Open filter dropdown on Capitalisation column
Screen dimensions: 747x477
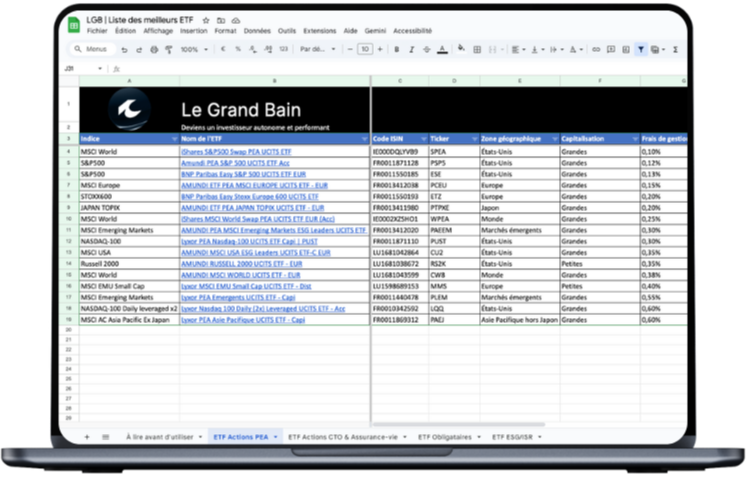[635, 139]
